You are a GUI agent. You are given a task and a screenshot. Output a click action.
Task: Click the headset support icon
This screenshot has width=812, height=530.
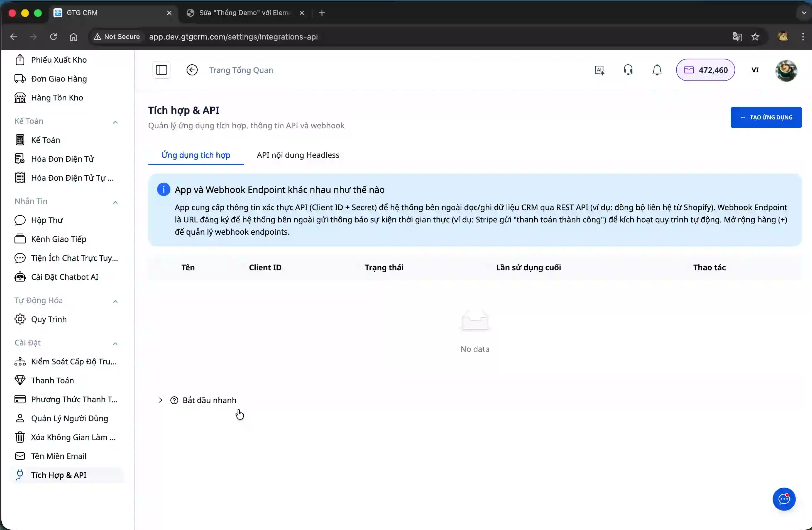(x=628, y=70)
